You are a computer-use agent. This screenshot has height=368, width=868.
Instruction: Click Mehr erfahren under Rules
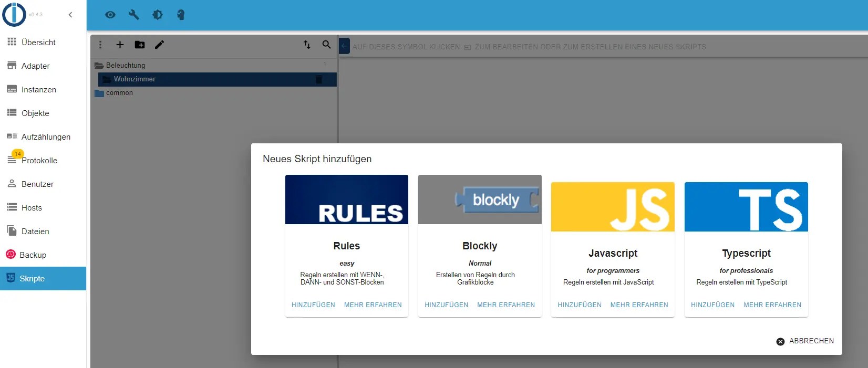373,305
